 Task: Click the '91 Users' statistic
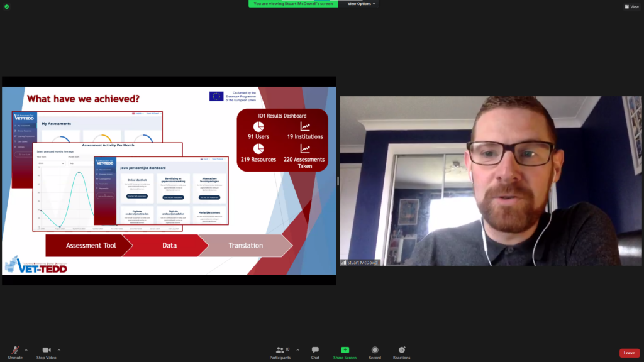point(258,136)
